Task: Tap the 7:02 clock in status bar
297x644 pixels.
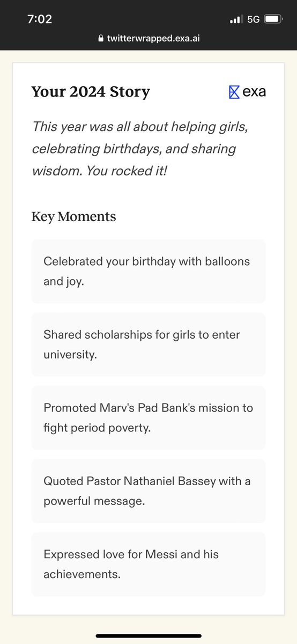Action: click(x=40, y=19)
